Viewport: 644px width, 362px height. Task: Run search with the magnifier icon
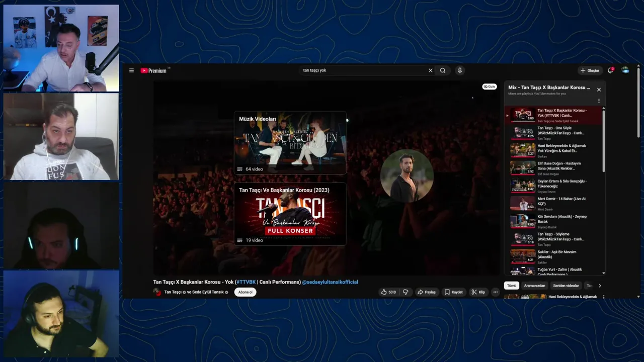click(443, 70)
